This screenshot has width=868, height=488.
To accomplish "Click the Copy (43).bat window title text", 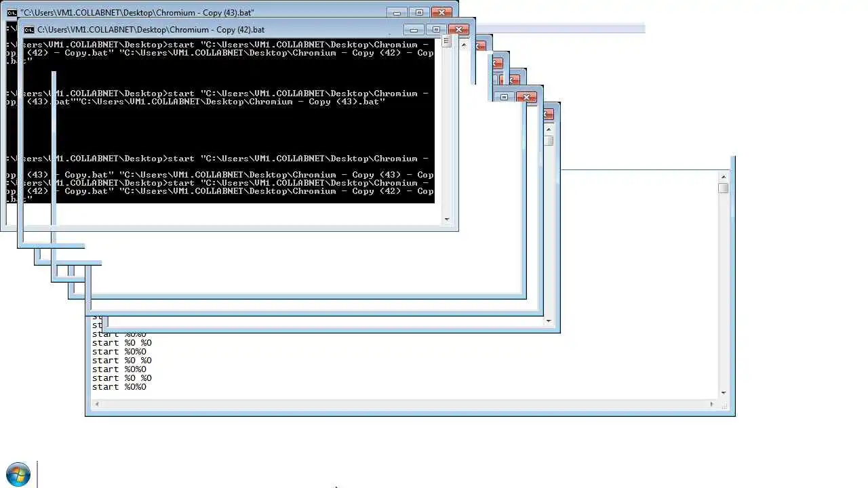I will 138,13.
